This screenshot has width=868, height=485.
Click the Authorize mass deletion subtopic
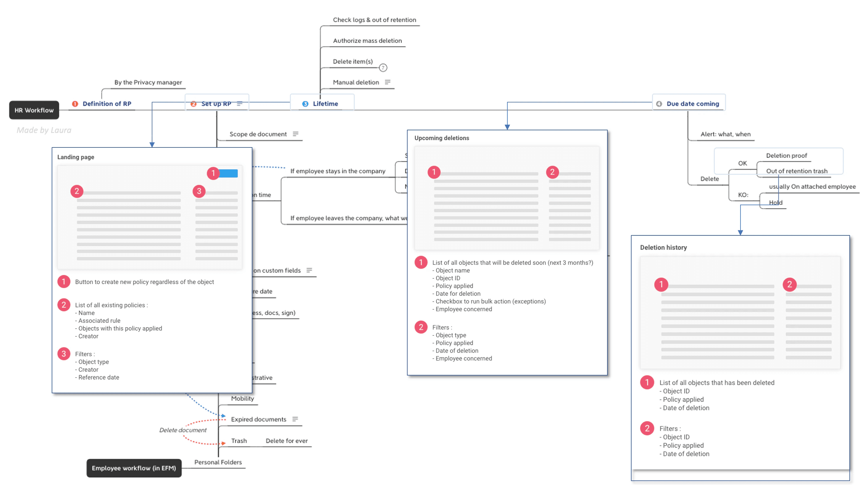point(367,41)
